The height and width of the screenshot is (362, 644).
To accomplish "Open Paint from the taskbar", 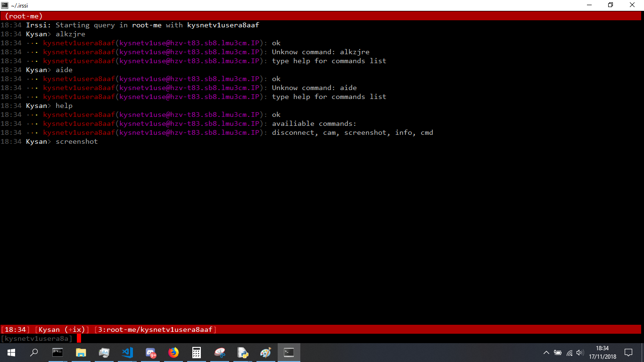I will click(266, 352).
